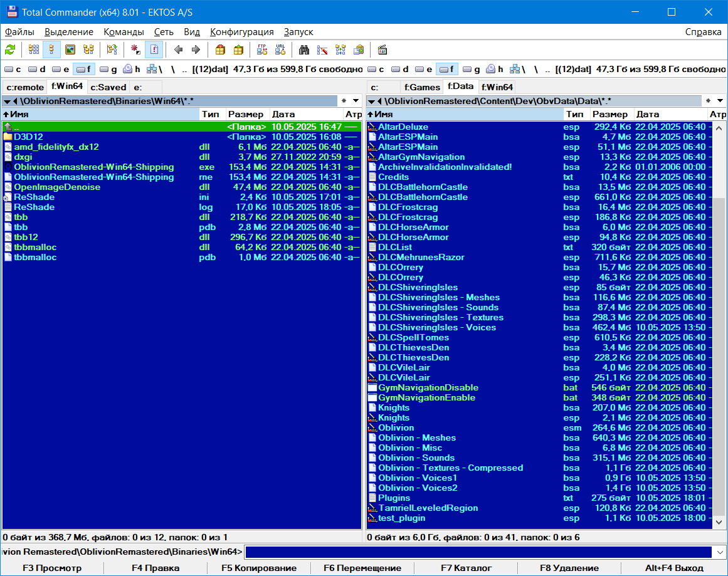Refresh the source panel with the green arrows icon

[10, 50]
